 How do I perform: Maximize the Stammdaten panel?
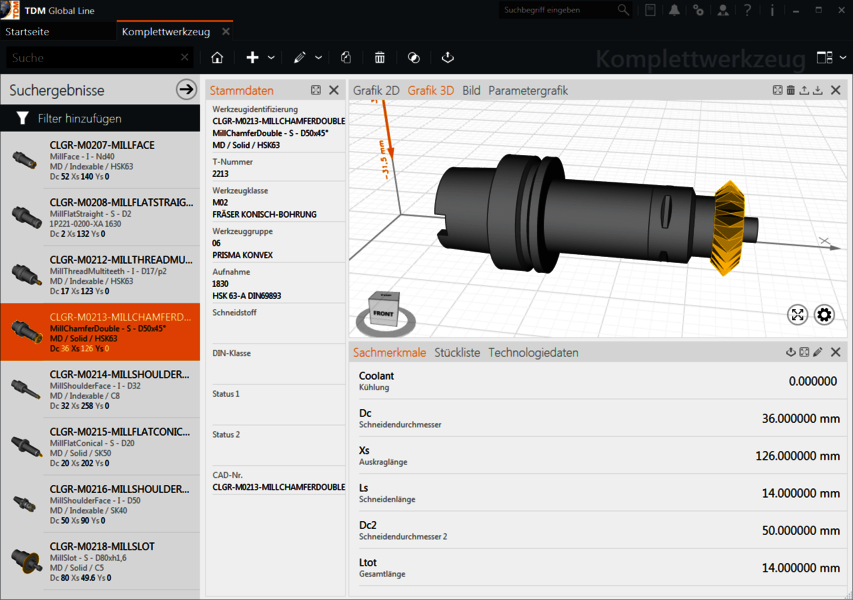316,90
